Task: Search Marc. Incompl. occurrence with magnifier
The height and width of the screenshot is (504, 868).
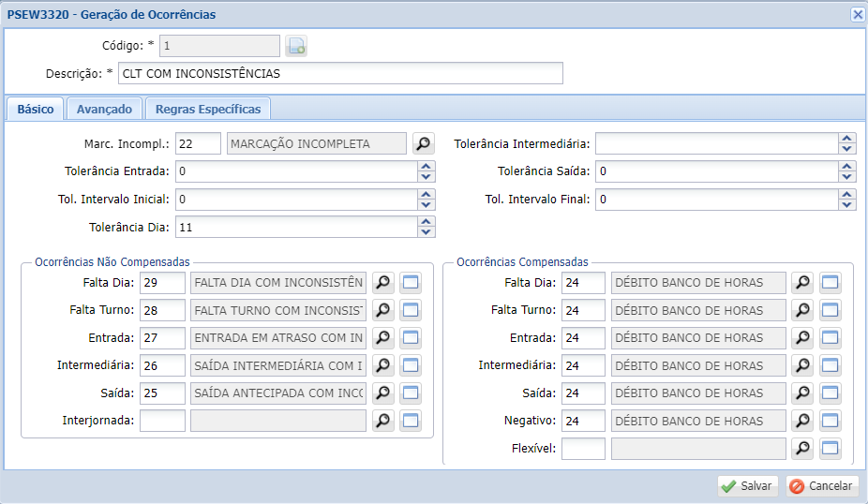Action: tap(425, 143)
